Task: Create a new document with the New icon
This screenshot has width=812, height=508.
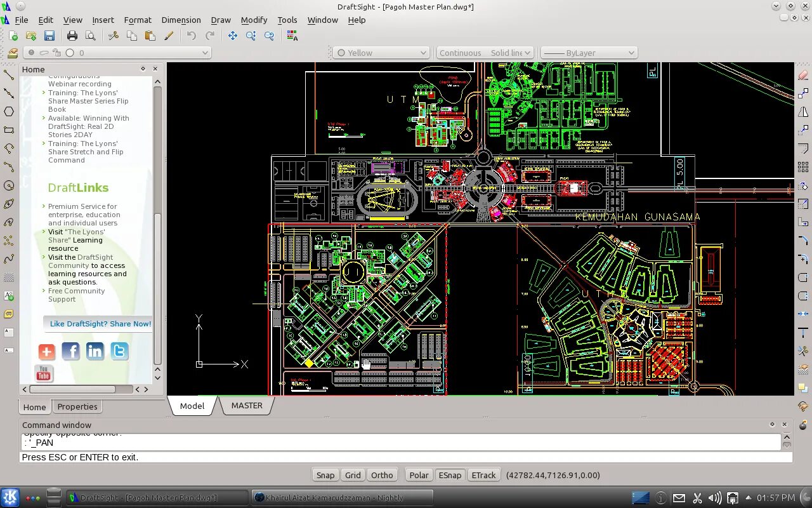Action: (x=13, y=36)
